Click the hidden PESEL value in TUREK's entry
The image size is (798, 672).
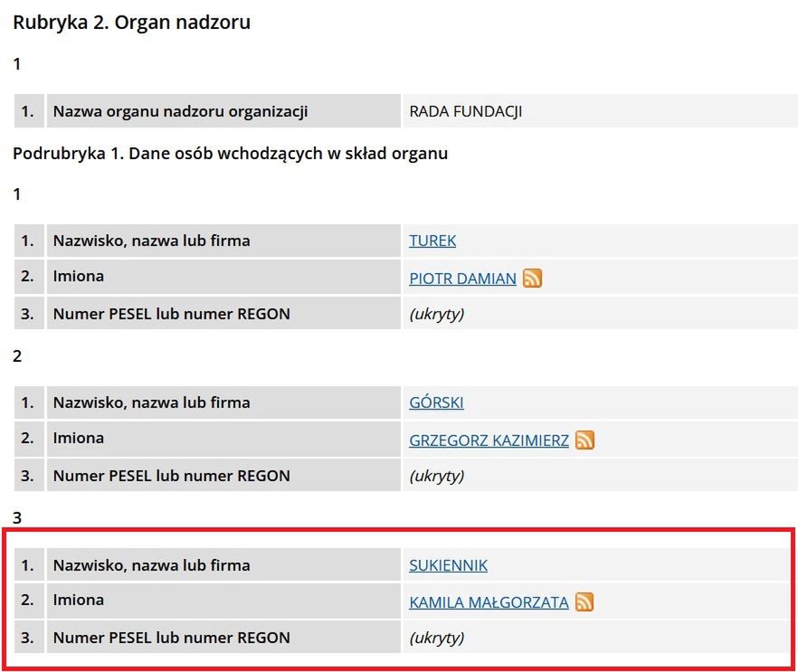click(436, 314)
